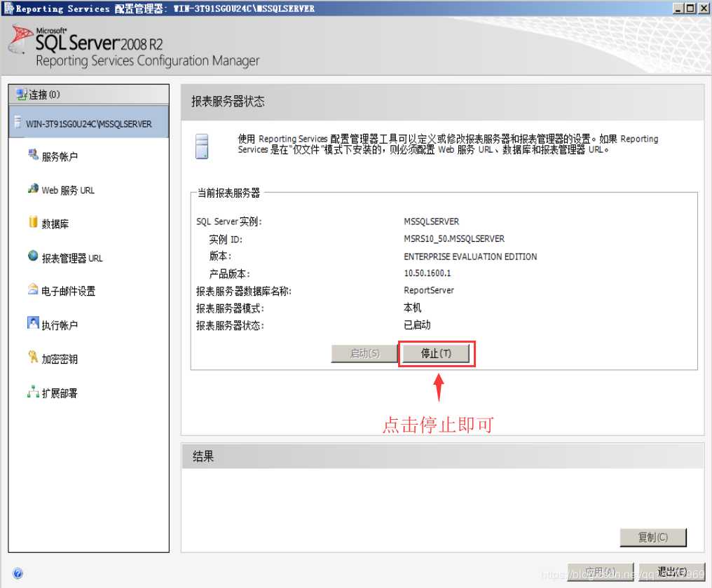Click the Connect (连接) icon
This screenshot has width=712, height=588.
pyautogui.click(x=21, y=95)
